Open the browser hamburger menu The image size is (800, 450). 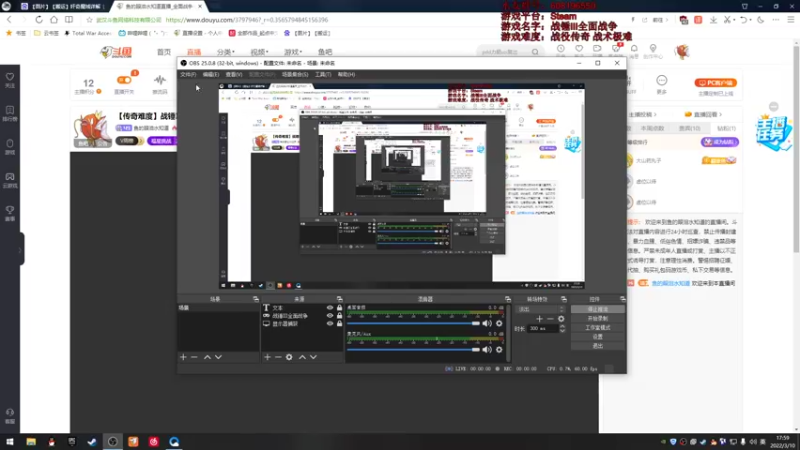791,19
